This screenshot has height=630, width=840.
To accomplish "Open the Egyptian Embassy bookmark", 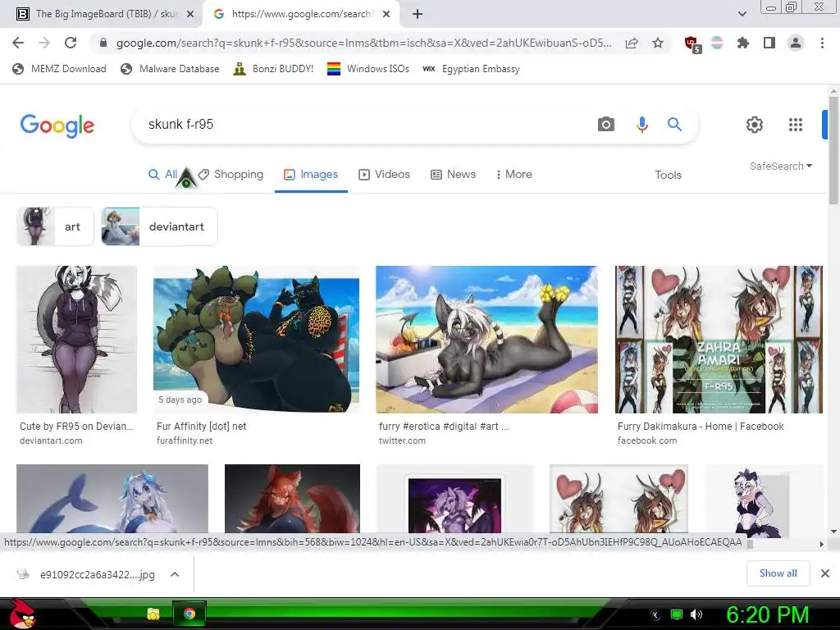I will click(471, 69).
